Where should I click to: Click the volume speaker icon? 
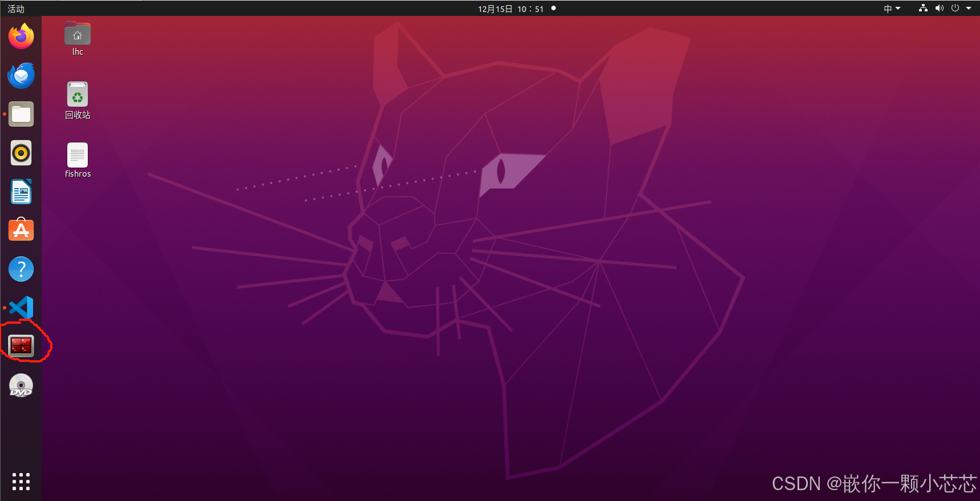[x=939, y=8]
